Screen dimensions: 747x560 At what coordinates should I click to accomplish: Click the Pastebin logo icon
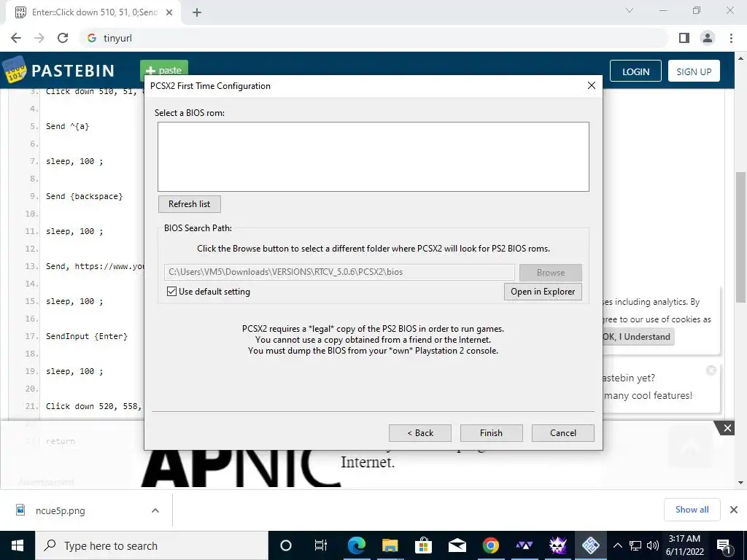coord(15,69)
